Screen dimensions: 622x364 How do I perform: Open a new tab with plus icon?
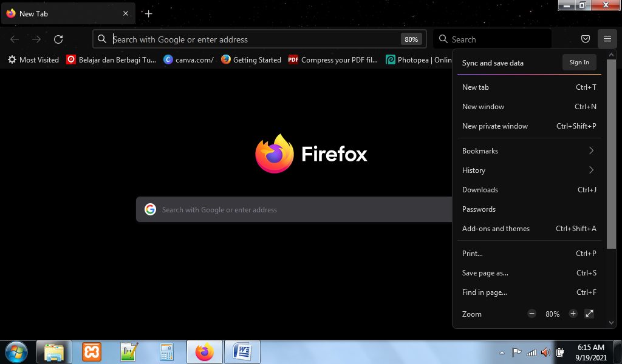point(148,13)
